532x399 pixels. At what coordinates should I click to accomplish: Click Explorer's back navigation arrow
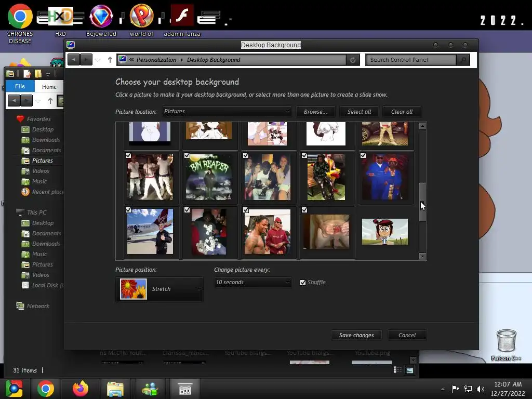pos(14,101)
